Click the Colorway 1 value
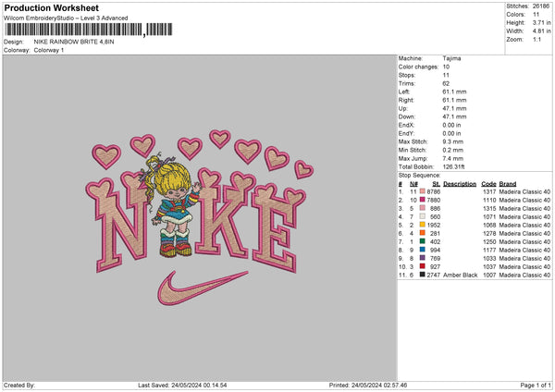 click(49, 50)
